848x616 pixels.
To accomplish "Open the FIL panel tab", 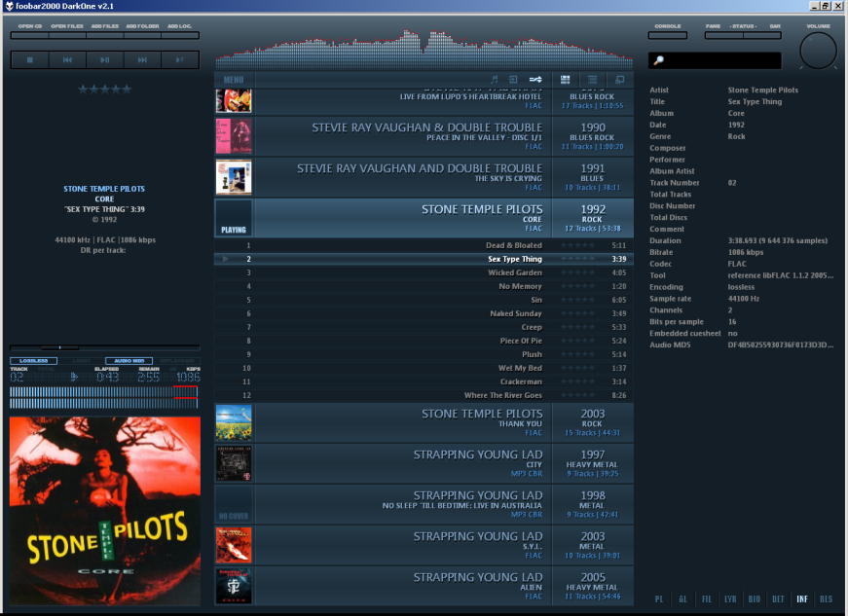I will 706,598.
